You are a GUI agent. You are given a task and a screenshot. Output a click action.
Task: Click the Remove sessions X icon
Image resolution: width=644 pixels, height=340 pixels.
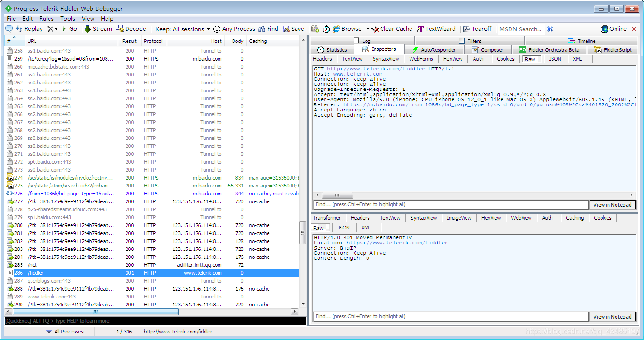coord(50,29)
